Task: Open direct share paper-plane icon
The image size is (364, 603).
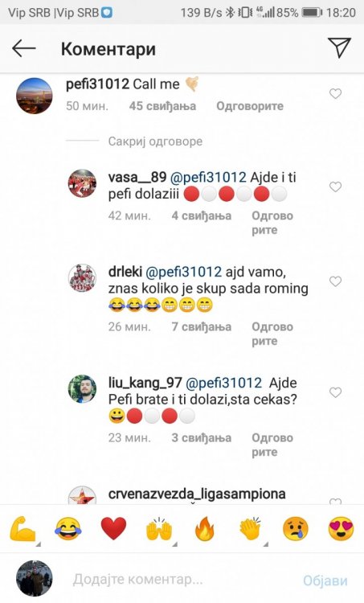Action: click(x=339, y=47)
